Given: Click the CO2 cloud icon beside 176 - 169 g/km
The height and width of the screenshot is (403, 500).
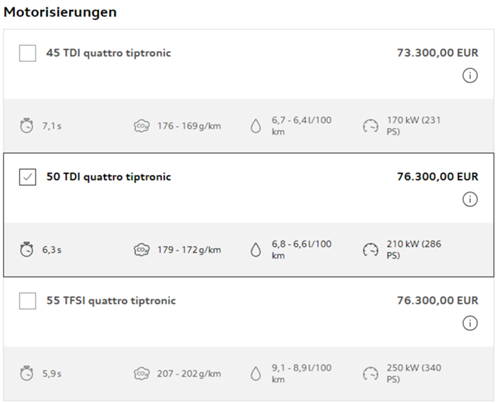Looking at the screenshot, I should point(142,126).
